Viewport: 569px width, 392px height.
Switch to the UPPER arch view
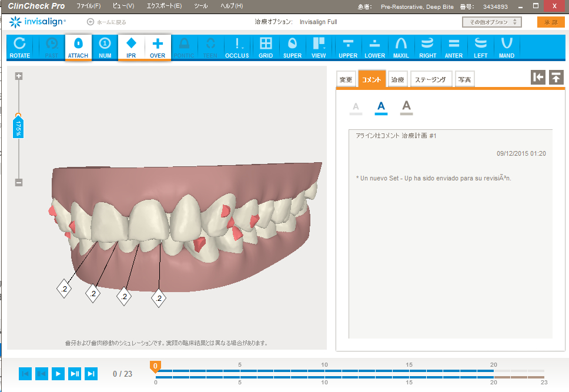(348, 48)
